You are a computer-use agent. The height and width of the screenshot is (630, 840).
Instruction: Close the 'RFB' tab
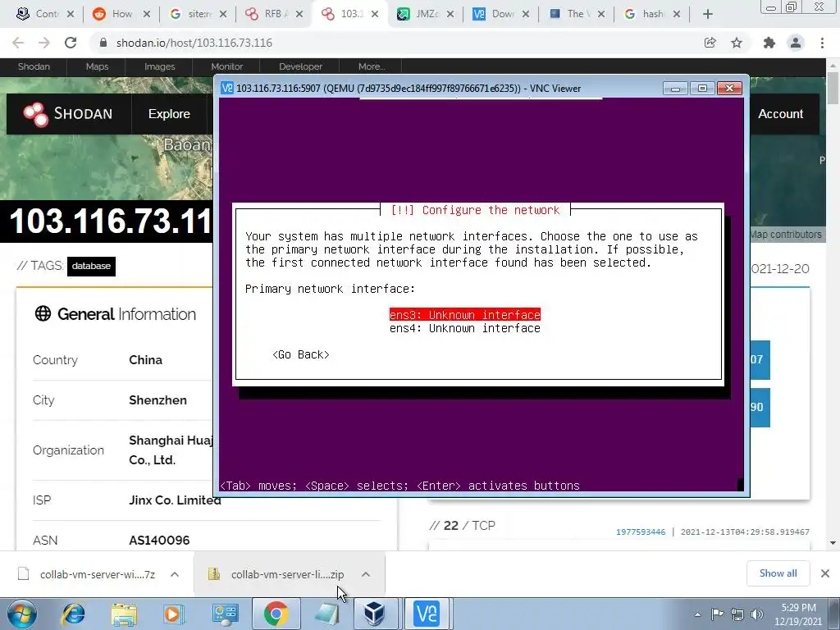click(x=299, y=14)
